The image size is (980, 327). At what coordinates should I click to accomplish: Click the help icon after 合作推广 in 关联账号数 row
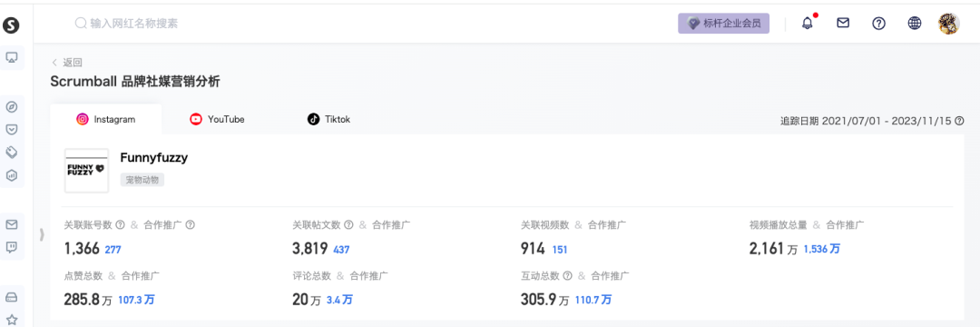[191, 224]
